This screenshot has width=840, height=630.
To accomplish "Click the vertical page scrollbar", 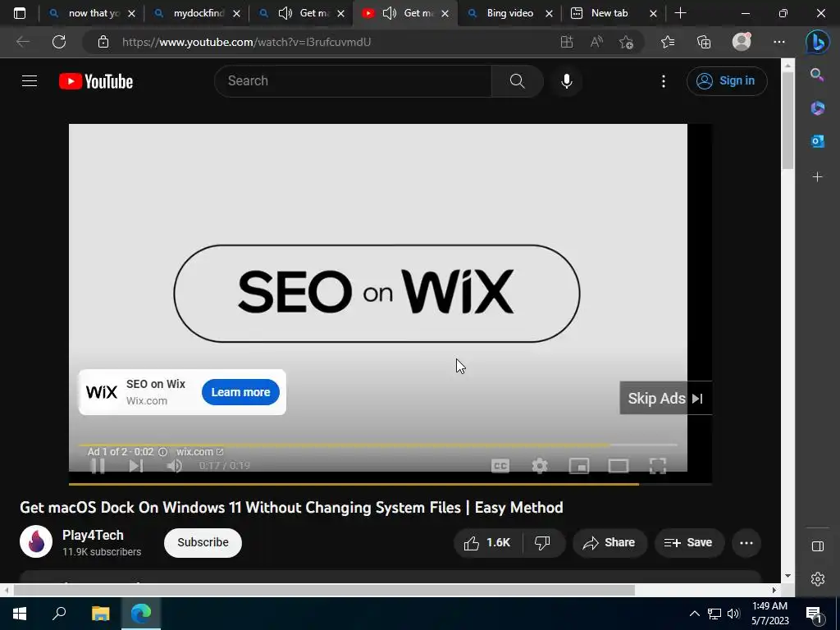I will pos(787,121).
